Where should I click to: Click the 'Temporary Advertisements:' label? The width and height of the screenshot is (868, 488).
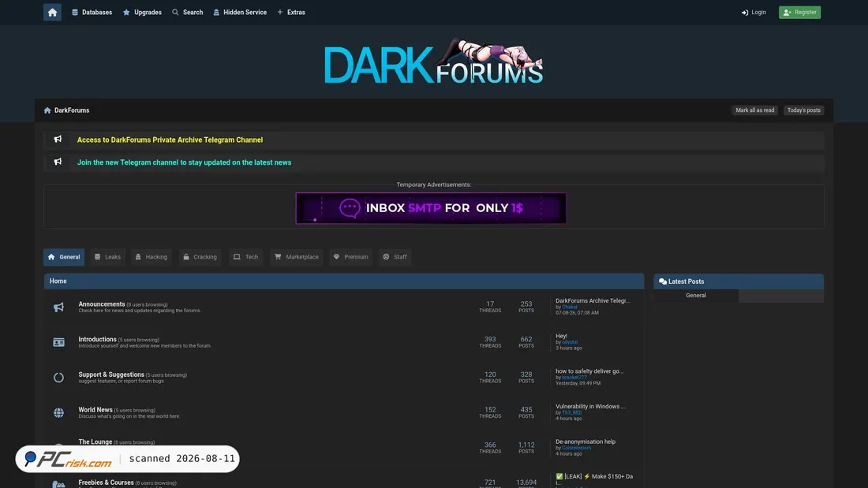tap(433, 184)
